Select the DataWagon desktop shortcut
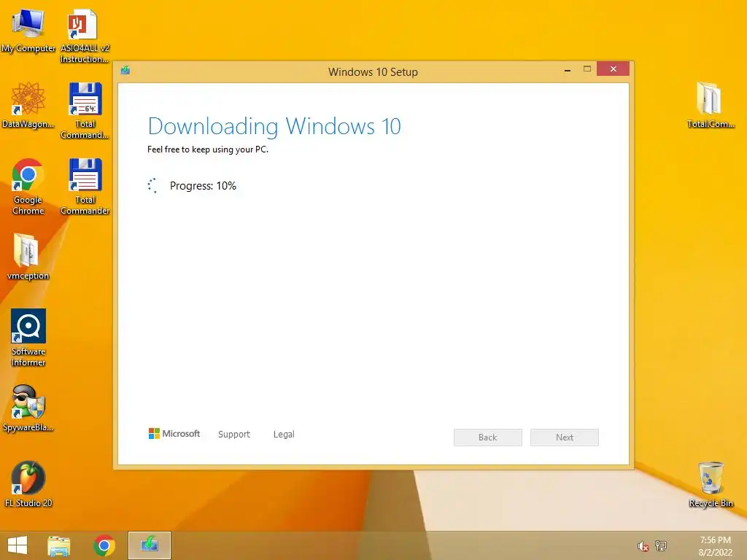This screenshot has height=560, width=747. [x=28, y=105]
